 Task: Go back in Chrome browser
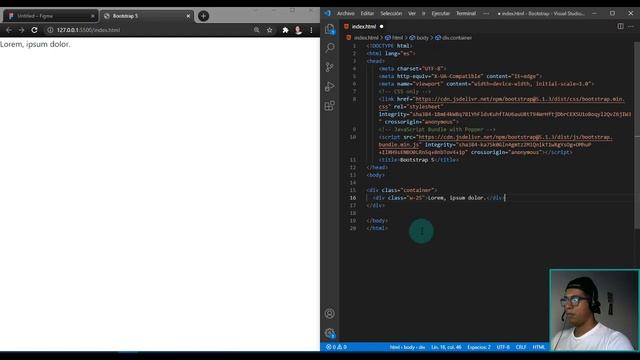tap(9, 30)
